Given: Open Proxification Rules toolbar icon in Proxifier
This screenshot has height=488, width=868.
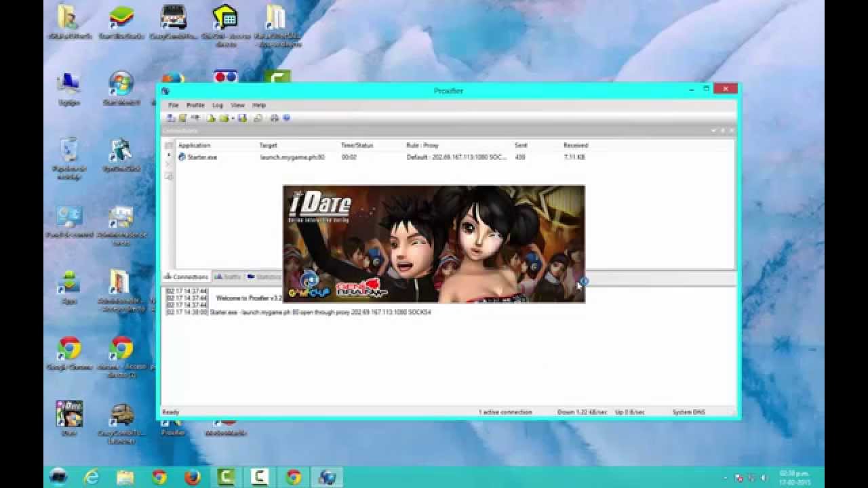Looking at the screenshot, I should click(182, 118).
